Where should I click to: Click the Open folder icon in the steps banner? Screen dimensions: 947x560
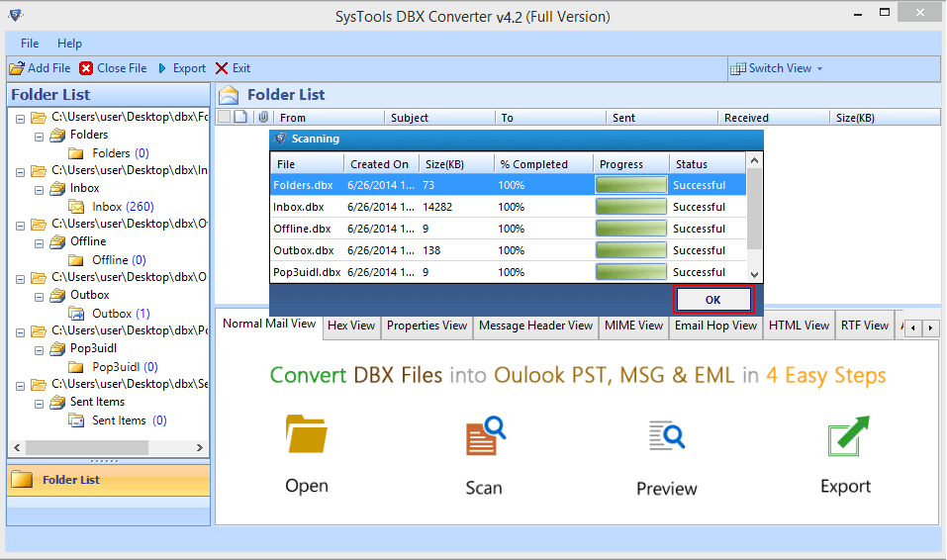coord(306,433)
